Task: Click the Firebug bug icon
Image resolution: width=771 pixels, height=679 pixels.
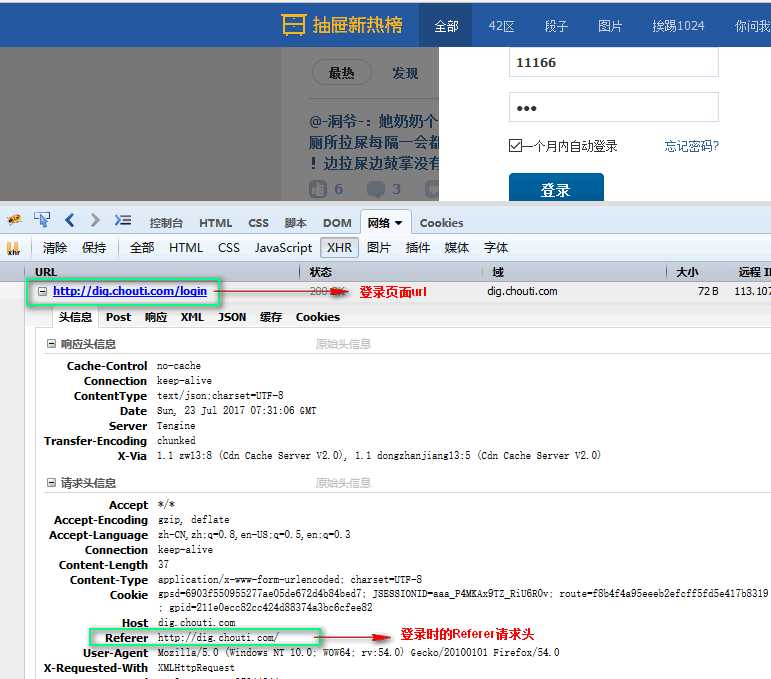Action: [x=14, y=219]
